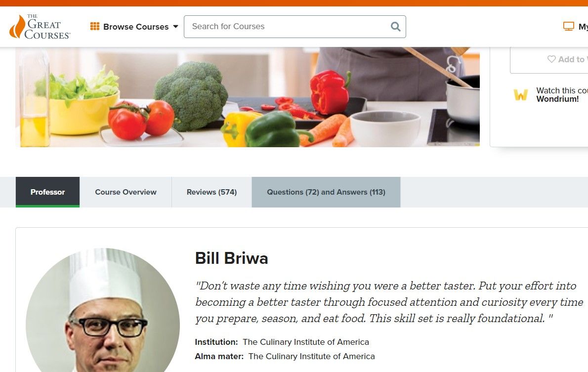Open Questions (72) and Answers (113) tab

coord(326,192)
